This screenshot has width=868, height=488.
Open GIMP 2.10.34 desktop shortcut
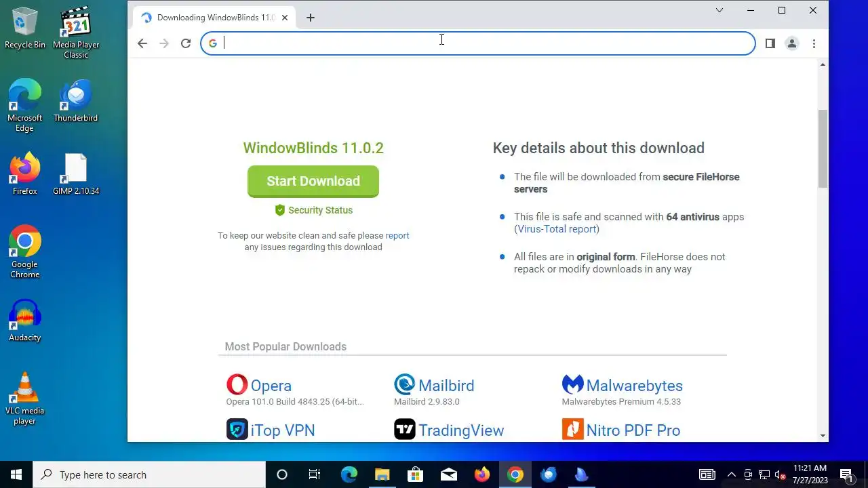click(x=76, y=174)
